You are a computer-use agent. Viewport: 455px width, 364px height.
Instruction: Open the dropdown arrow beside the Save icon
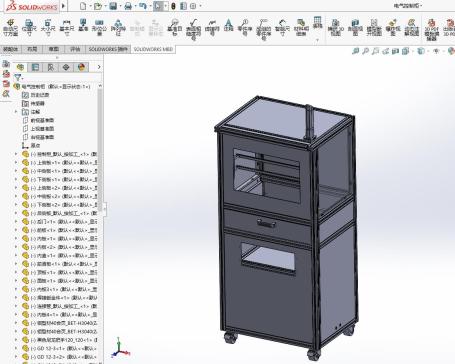pos(120,6)
